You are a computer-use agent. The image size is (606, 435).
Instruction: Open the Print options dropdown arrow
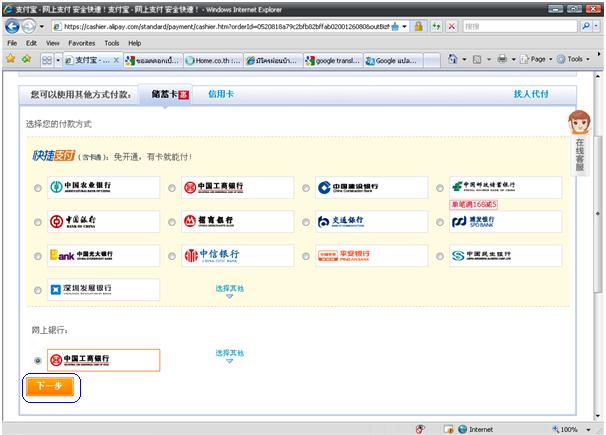pos(513,59)
